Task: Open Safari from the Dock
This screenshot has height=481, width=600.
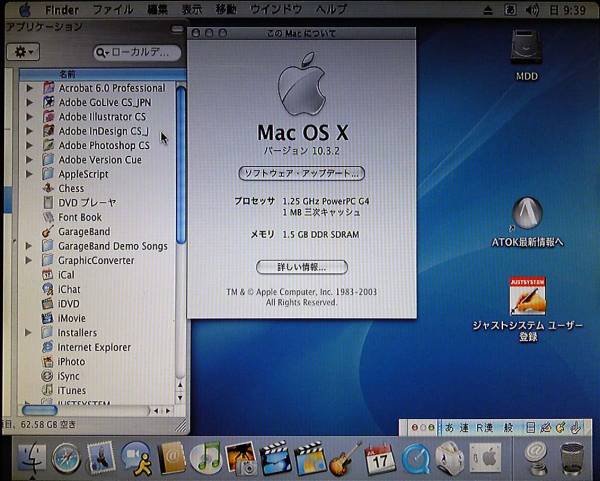Action: pyautogui.click(x=66, y=458)
